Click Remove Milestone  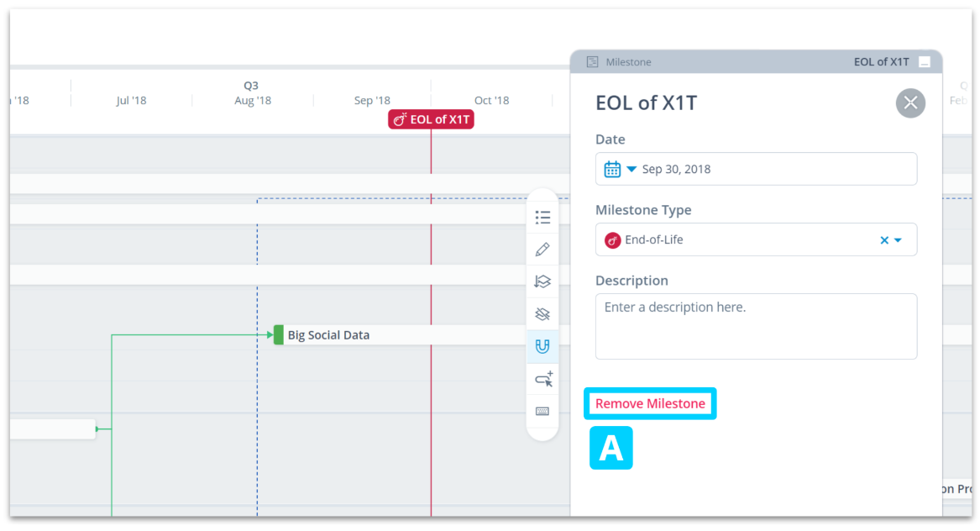tap(650, 403)
